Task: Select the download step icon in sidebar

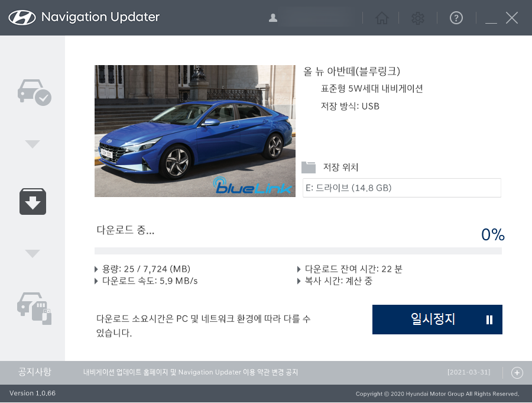Action: click(33, 201)
